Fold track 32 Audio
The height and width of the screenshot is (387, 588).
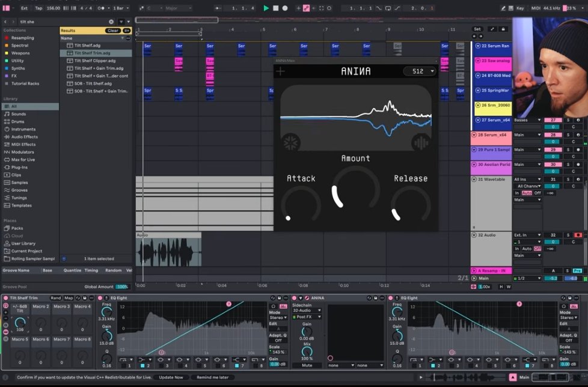coord(474,236)
